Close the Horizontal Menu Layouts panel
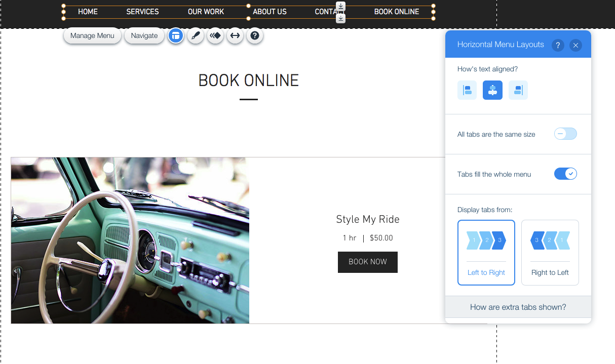This screenshot has width=615, height=364. pyautogui.click(x=575, y=45)
